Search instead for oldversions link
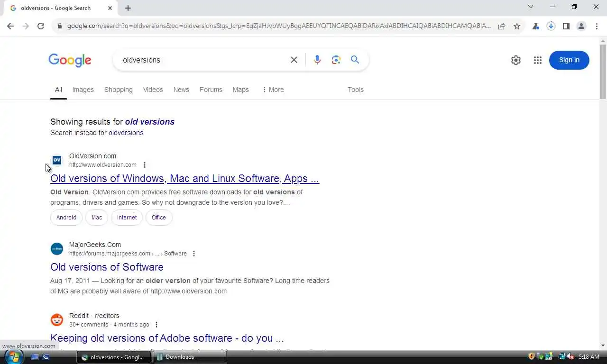607x364 pixels. point(126,133)
